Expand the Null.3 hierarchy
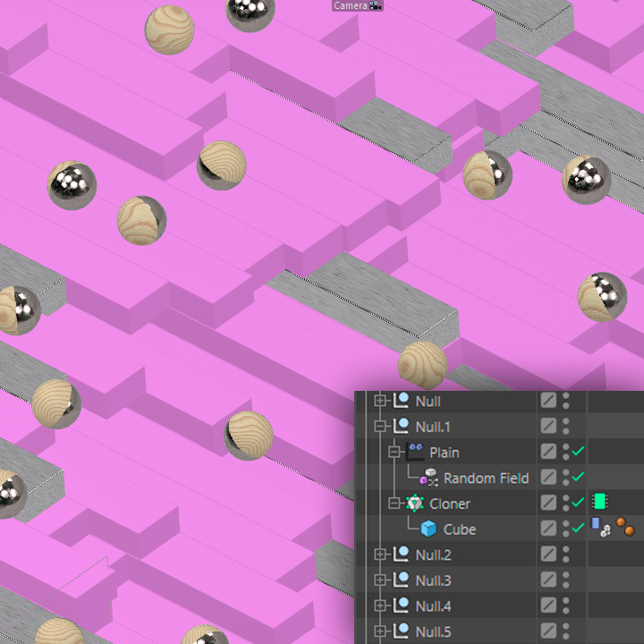Image resolution: width=644 pixels, height=644 pixels. click(x=380, y=580)
